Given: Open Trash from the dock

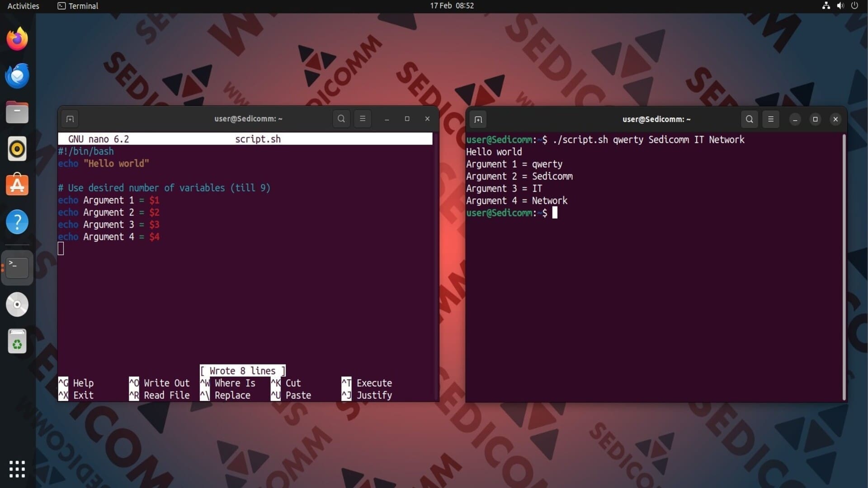Looking at the screenshot, I should (x=17, y=342).
